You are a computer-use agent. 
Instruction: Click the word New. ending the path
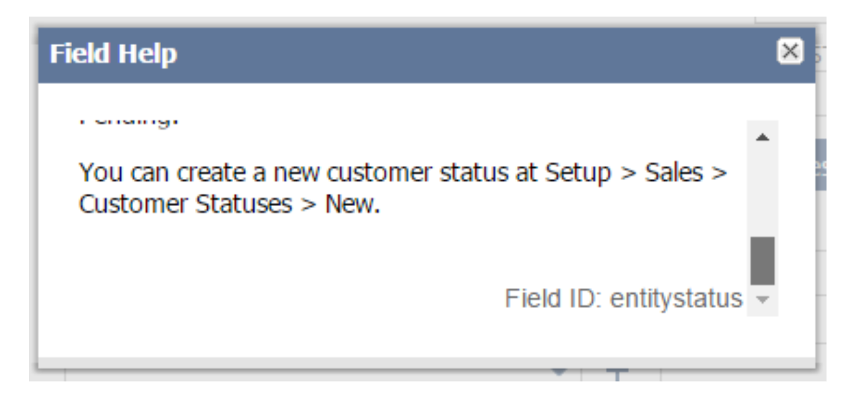[x=352, y=205]
